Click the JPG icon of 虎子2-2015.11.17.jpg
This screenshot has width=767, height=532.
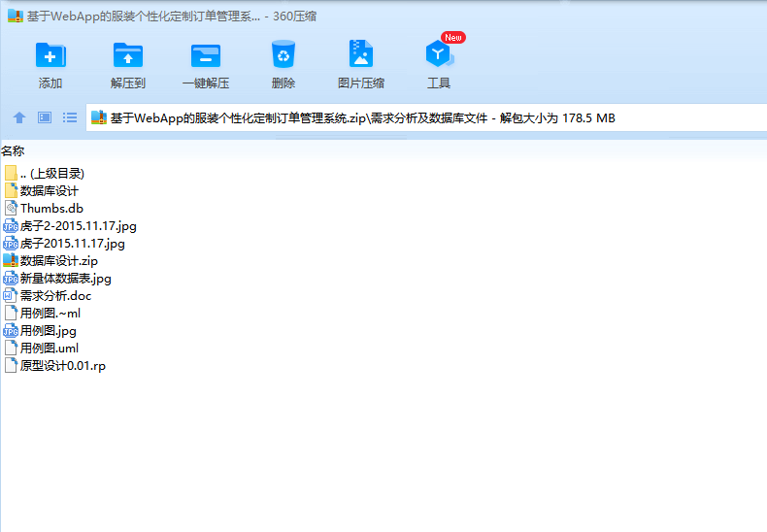(11, 226)
